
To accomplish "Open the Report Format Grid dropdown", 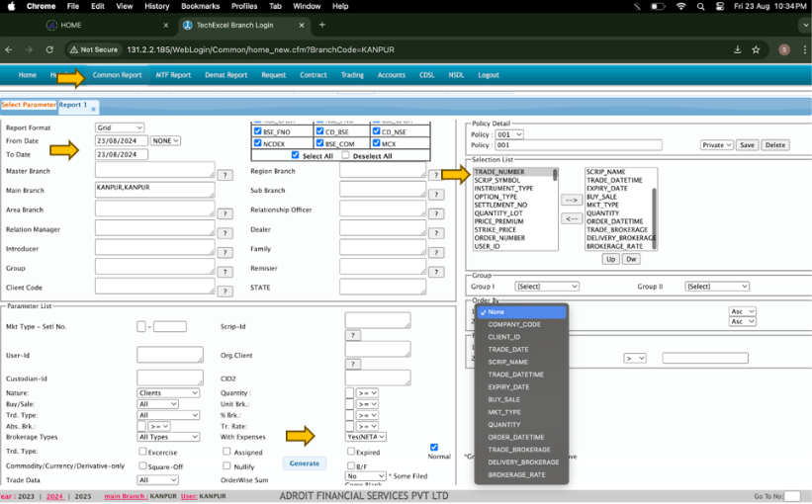I will click(119, 127).
